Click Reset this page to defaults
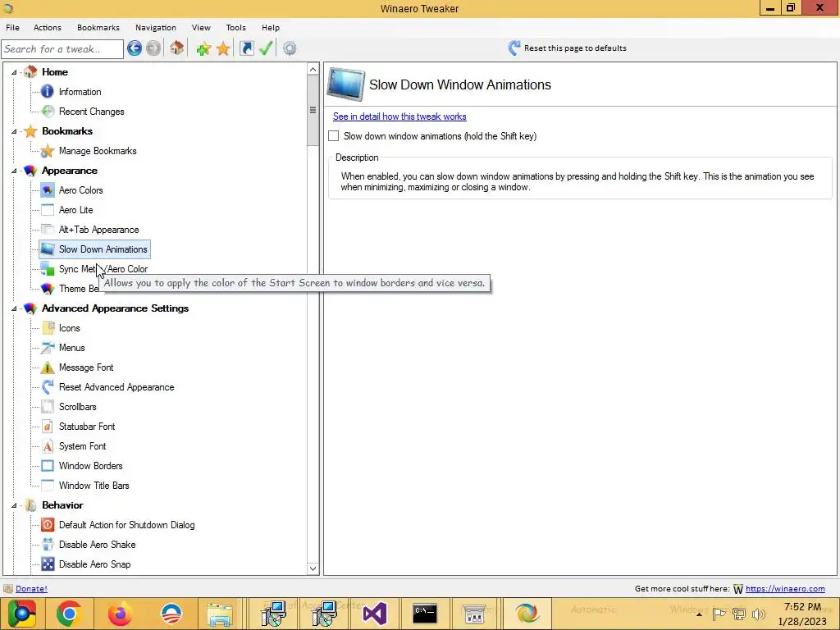Image resolution: width=840 pixels, height=630 pixels. [x=568, y=48]
